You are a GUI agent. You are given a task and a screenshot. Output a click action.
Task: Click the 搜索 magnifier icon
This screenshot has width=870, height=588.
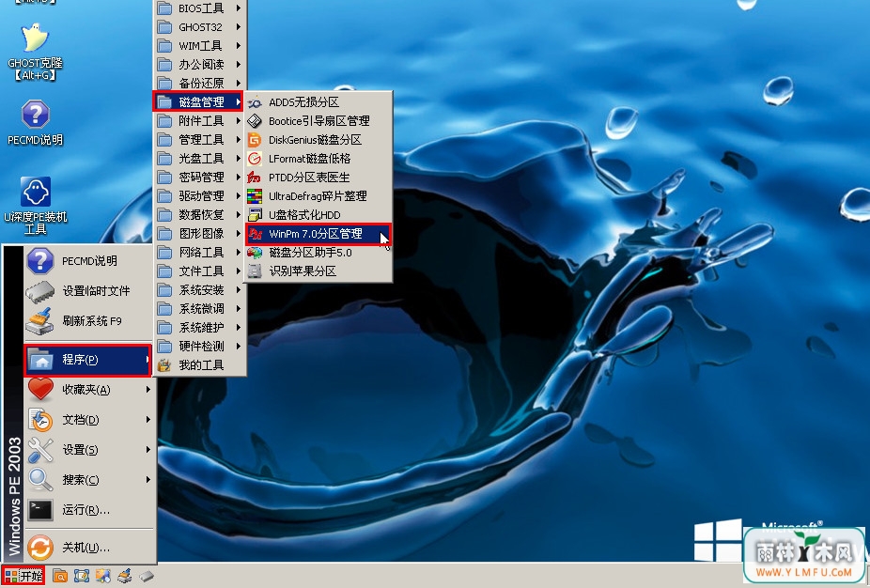pos(40,480)
